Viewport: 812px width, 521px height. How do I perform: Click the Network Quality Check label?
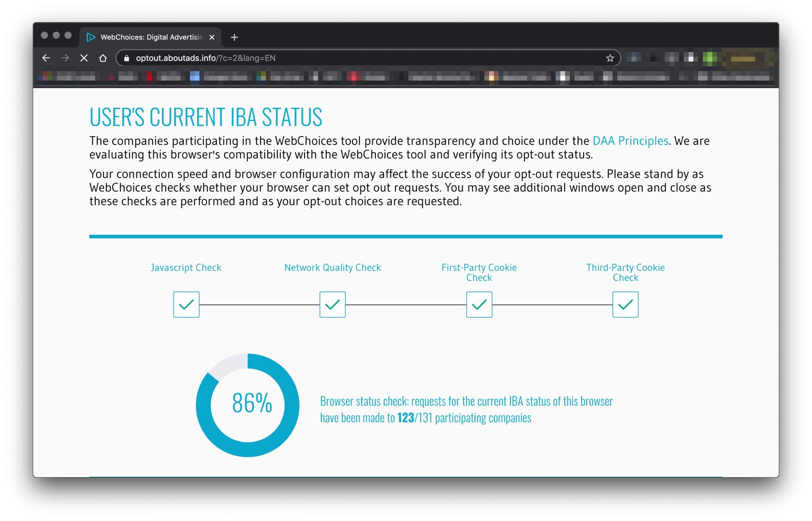click(x=332, y=267)
